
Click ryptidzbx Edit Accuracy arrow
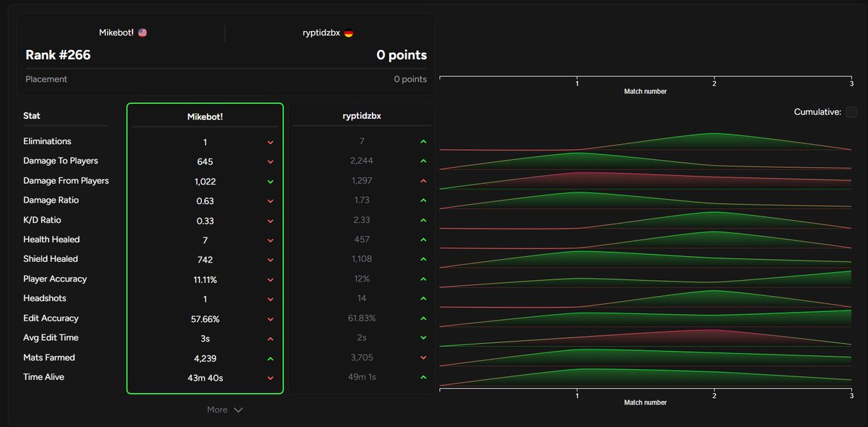click(x=423, y=318)
